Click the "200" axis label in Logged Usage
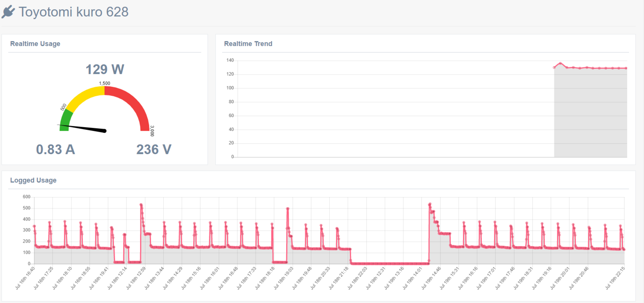This screenshot has height=303, width=644. click(27, 241)
